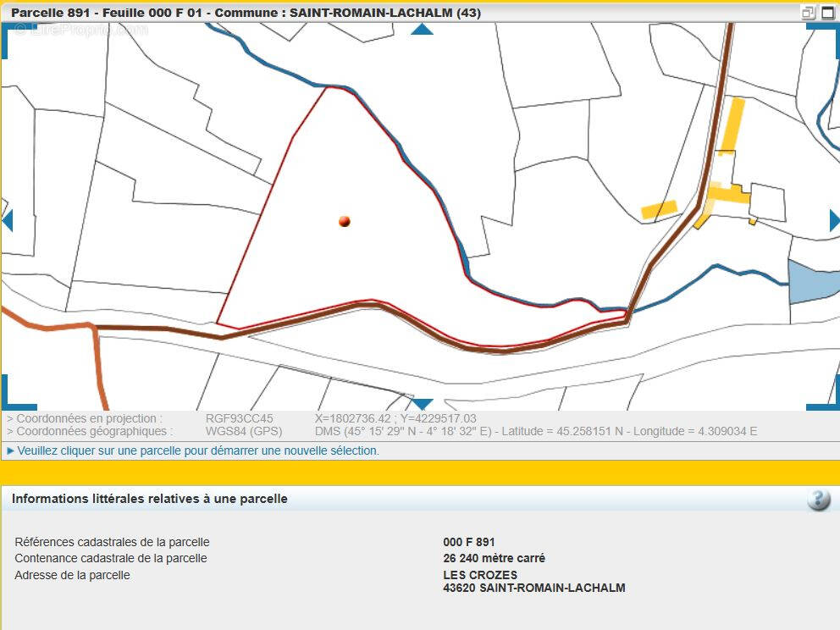Click the 'Informations littérales relatives à une parcelle' header
The height and width of the screenshot is (630, 840).
coord(150,500)
